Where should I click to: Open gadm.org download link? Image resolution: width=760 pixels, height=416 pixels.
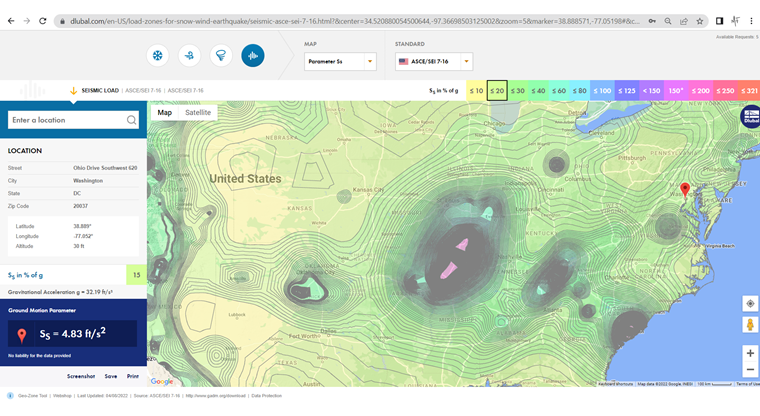[x=215, y=396]
